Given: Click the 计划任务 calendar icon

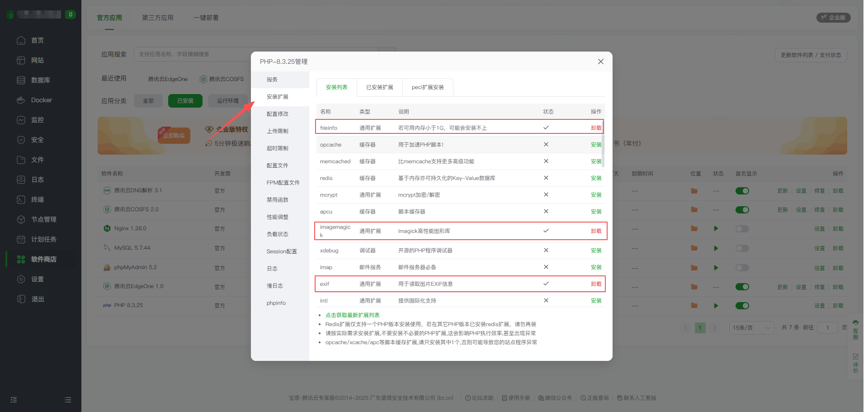Looking at the screenshot, I should [x=21, y=239].
